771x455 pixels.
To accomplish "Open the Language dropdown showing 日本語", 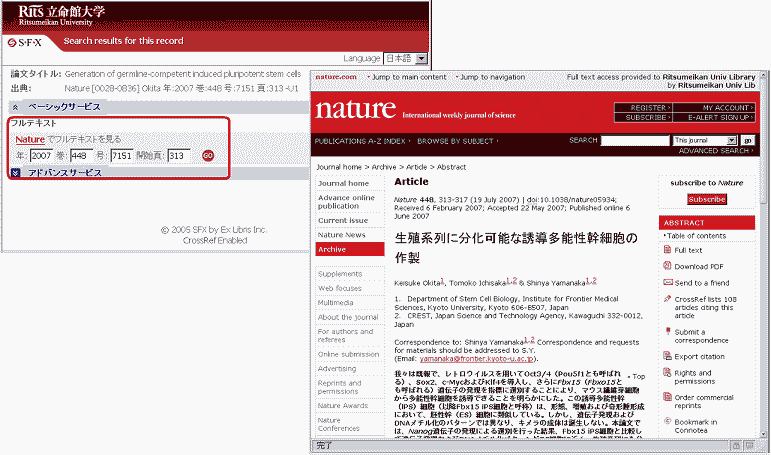I will coord(406,58).
